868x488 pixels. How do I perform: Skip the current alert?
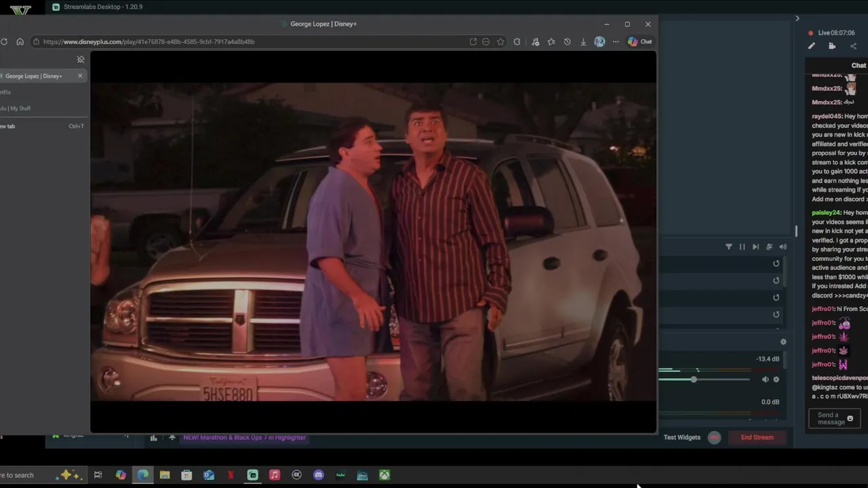755,247
